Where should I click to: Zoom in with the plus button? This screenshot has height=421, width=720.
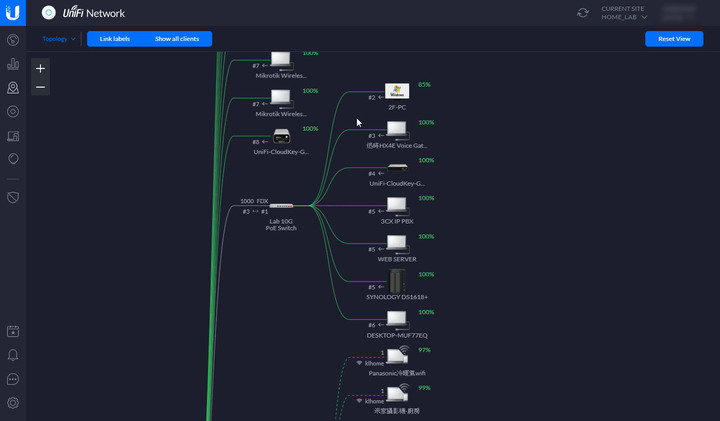(40, 68)
